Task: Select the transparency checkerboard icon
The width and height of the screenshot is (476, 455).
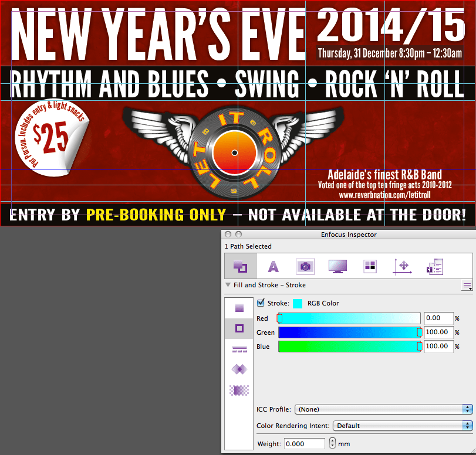Action: (x=239, y=391)
